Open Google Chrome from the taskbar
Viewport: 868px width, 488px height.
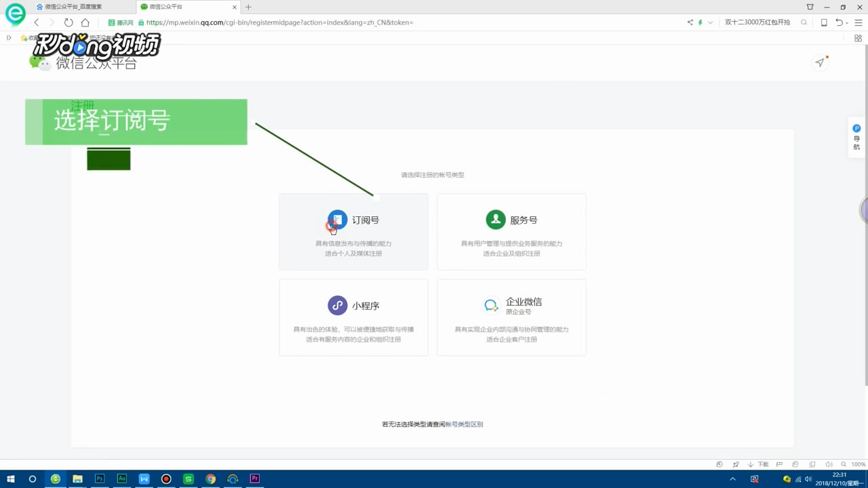(x=211, y=479)
